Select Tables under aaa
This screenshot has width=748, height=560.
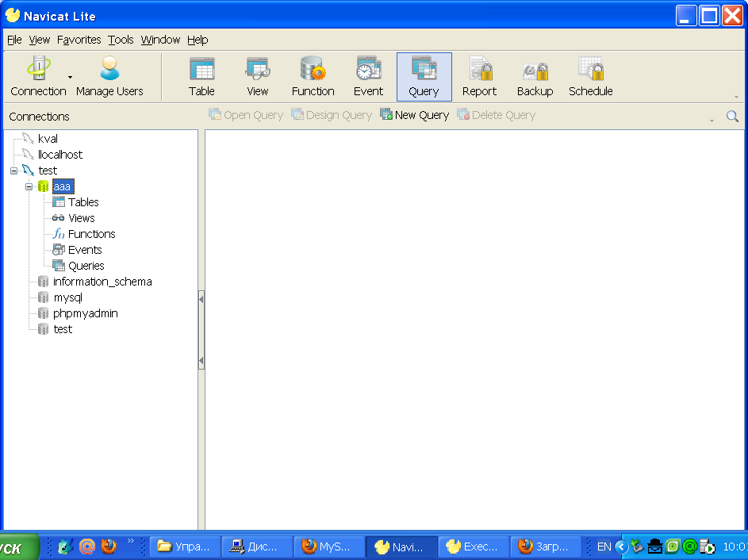point(83,202)
